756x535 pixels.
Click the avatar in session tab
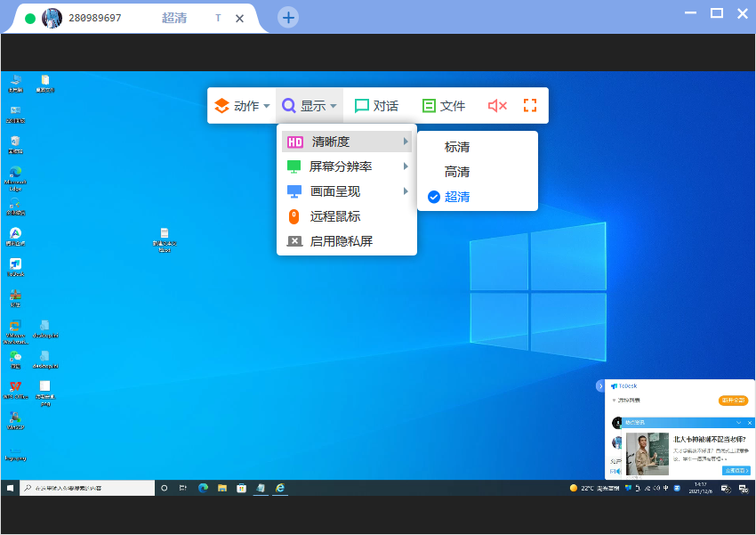click(x=52, y=19)
